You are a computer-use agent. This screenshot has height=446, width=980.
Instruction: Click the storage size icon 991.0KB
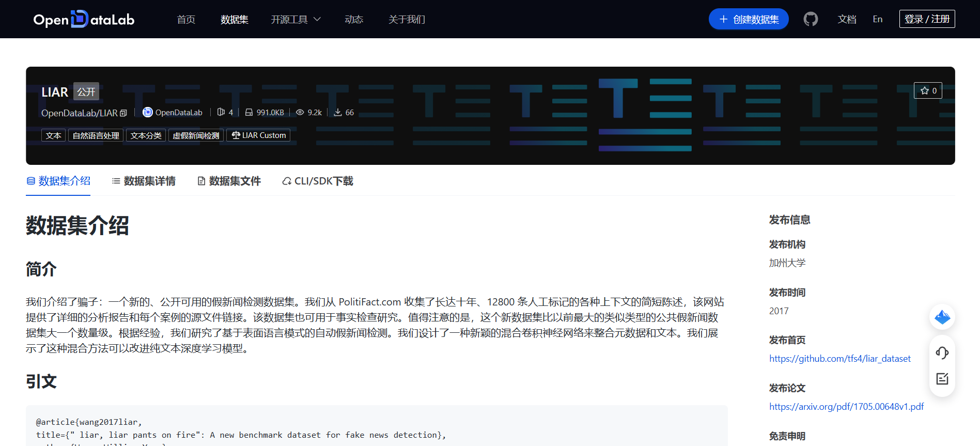249,112
